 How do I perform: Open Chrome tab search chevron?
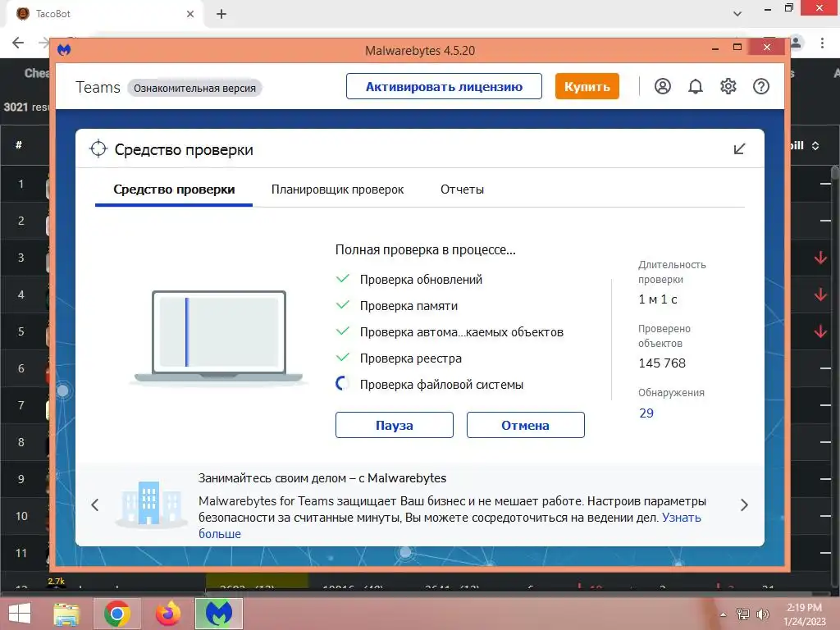point(737,14)
